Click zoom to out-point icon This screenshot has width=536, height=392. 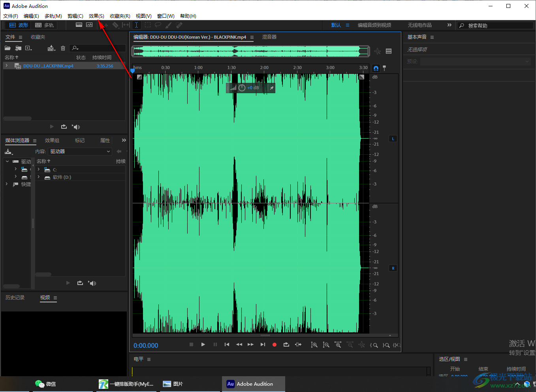(x=386, y=345)
